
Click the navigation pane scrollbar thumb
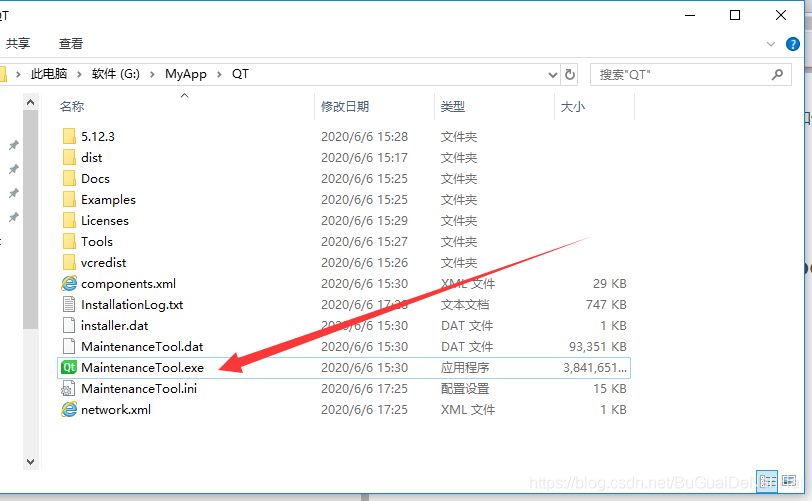pos(31,219)
